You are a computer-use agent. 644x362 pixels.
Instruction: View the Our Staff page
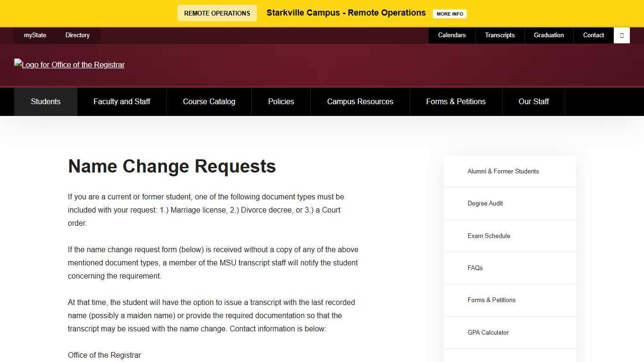[x=533, y=101]
